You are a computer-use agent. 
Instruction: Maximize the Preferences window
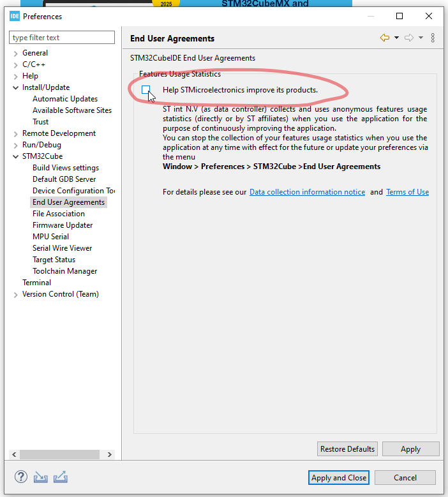399,16
